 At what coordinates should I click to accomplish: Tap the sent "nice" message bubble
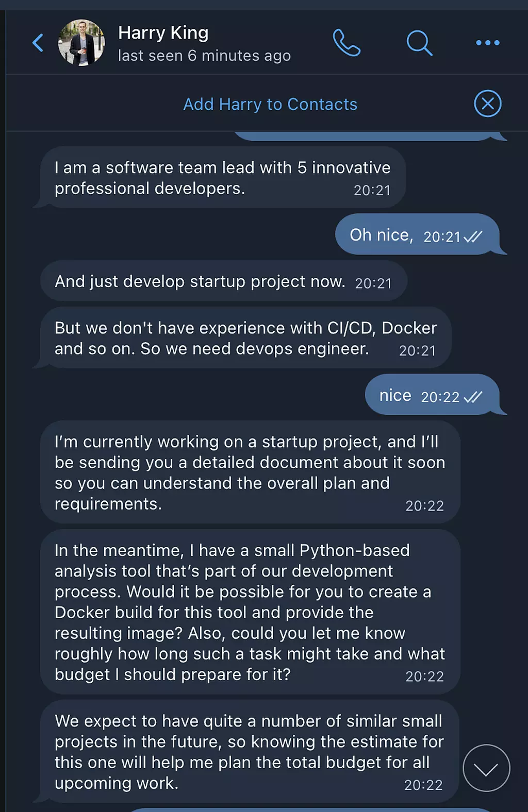[x=395, y=395]
